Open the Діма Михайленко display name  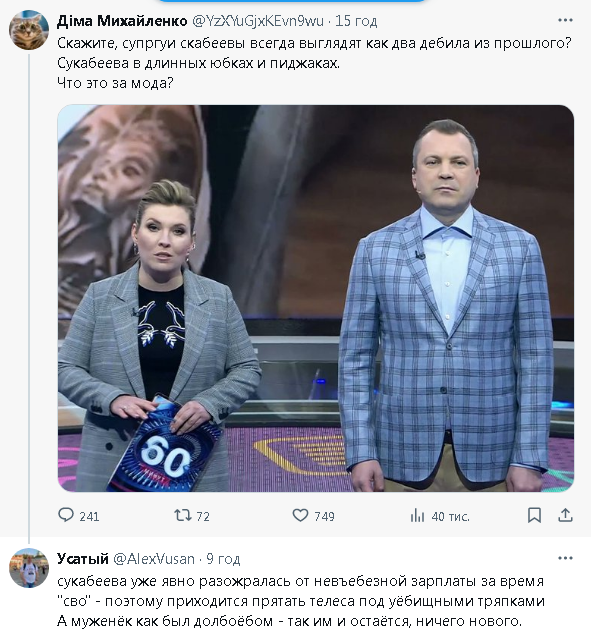click(x=122, y=21)
